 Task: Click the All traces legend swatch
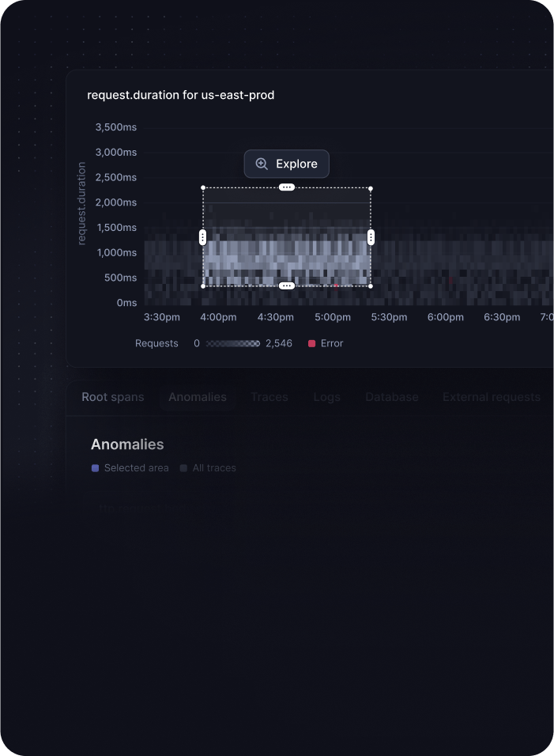pos(183,468)
